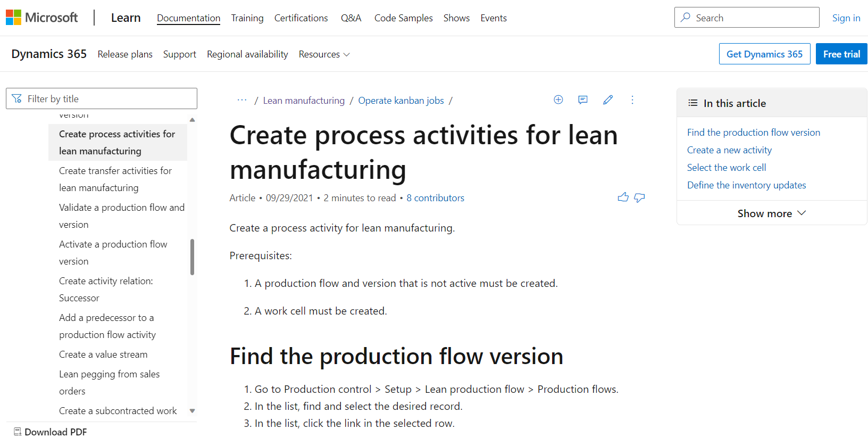Click the search magnifier icon
Image resolution: width=868 pixels, height=437 pixels.
click(x=686, y=18)
